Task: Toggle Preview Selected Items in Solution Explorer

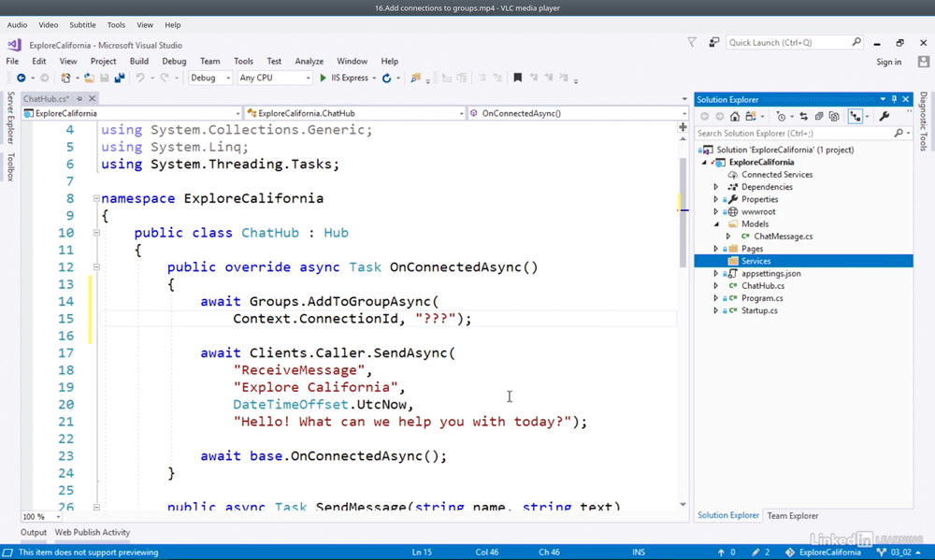Action: pyautogui.click(x=856, y=116)
